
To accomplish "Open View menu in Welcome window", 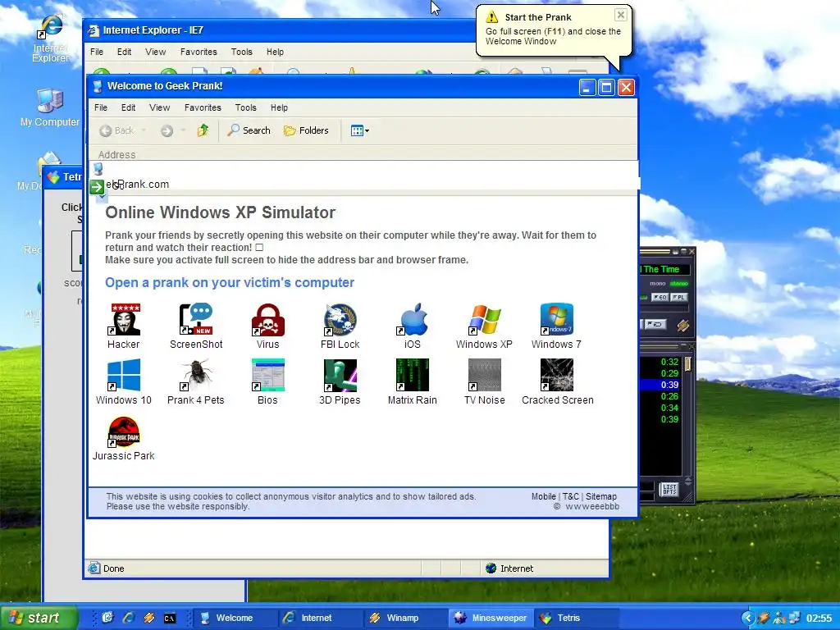I will point(159,107).
